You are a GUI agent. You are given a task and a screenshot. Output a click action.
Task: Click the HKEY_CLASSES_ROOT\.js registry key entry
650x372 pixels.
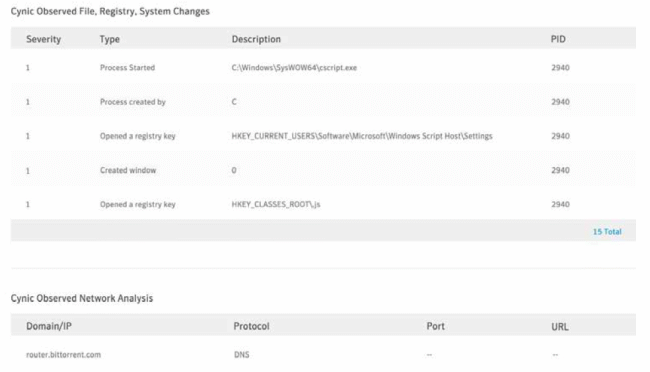[x=276, y=204]
